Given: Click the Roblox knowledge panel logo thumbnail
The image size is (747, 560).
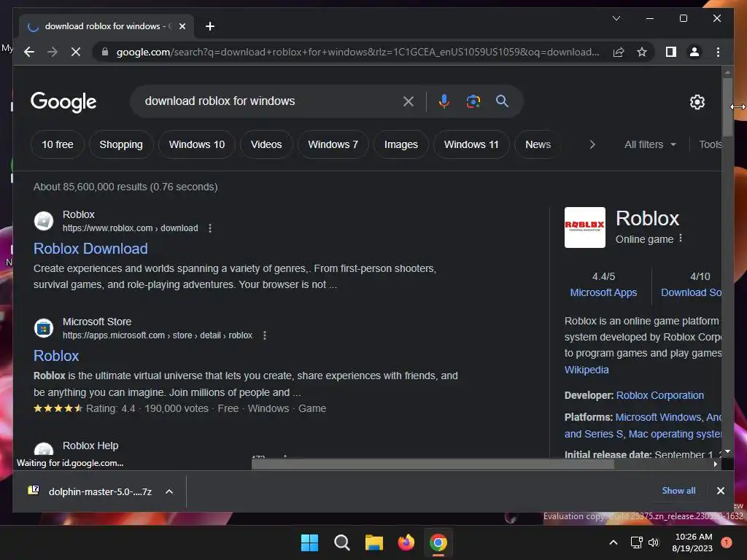Looking at the screenshot, I should click(x=584, y=227).
